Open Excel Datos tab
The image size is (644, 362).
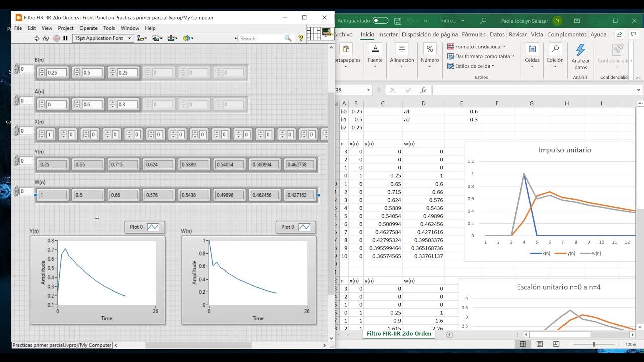(497, 34)
